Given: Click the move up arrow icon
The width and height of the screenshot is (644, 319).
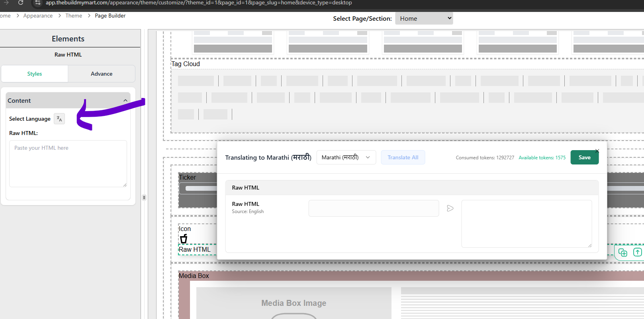Looking at the screenshot, I should 637,252.
